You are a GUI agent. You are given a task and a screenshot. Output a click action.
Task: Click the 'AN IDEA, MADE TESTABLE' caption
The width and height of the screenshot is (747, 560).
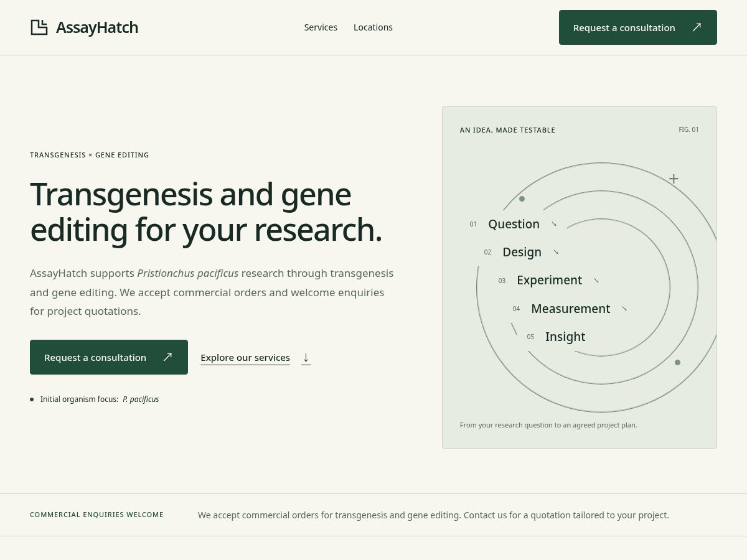507,130
